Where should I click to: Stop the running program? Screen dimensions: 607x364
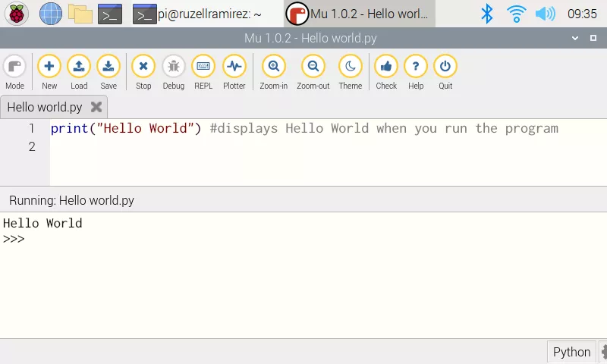(x=143, y=73)
